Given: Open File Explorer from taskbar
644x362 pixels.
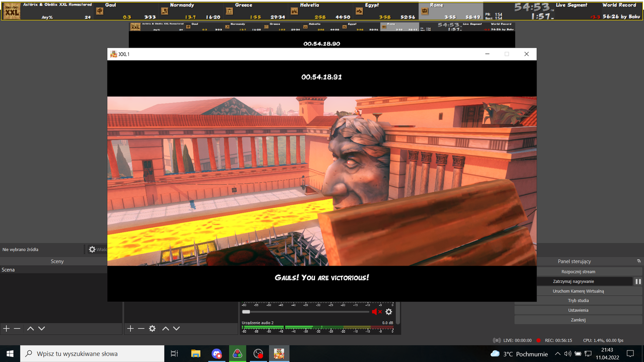Looking at the screenshot, I should pyautogui.click(x=196, y=354).
